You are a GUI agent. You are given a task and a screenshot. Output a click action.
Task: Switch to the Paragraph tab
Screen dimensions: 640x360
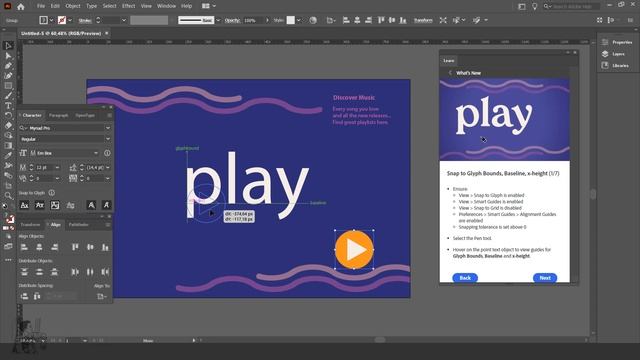[x=58, y=116]
